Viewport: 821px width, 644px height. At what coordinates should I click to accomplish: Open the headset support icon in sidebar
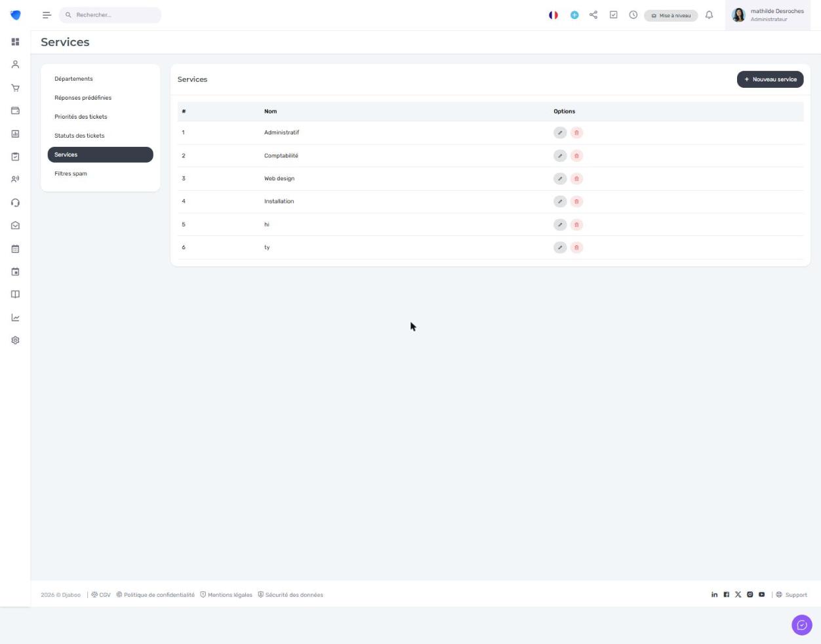coord(15,203)
